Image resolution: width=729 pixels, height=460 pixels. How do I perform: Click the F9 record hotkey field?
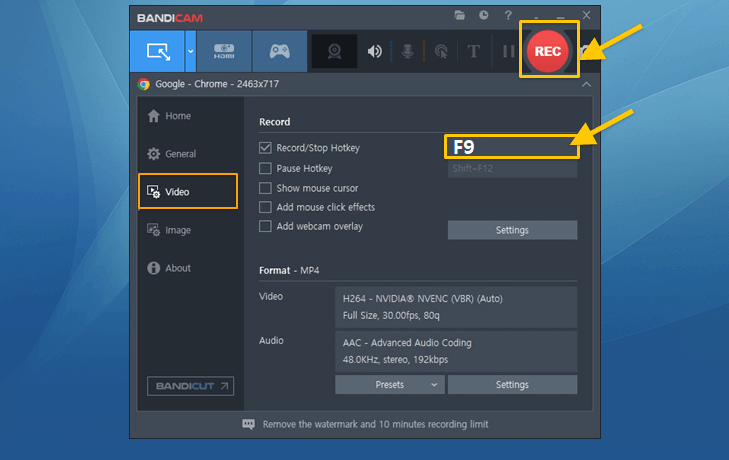click(512, 147)
